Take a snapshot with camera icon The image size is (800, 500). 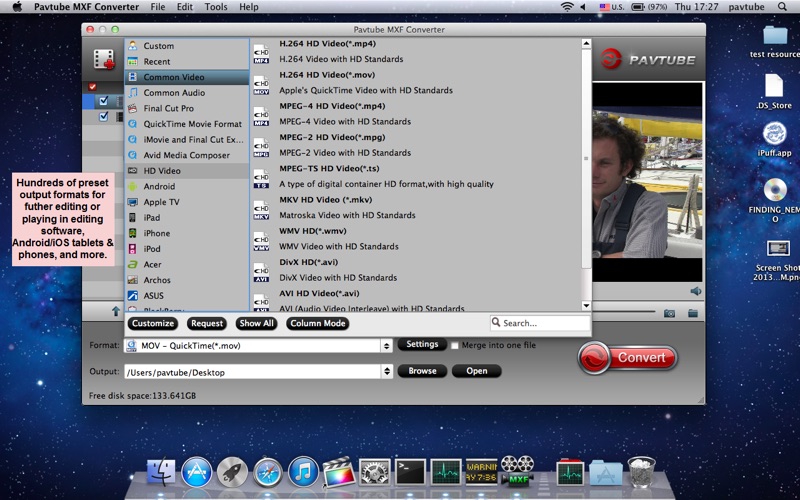(669, 313)
